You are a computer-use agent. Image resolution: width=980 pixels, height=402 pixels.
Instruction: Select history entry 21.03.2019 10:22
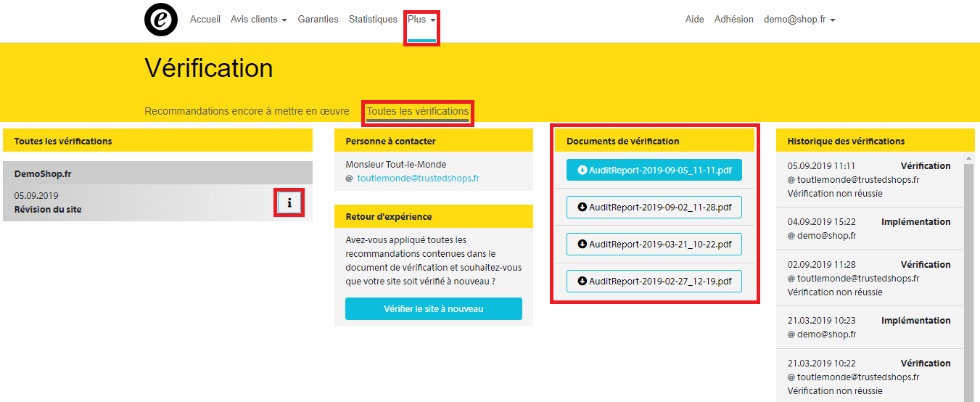click(x=869, y=377)
